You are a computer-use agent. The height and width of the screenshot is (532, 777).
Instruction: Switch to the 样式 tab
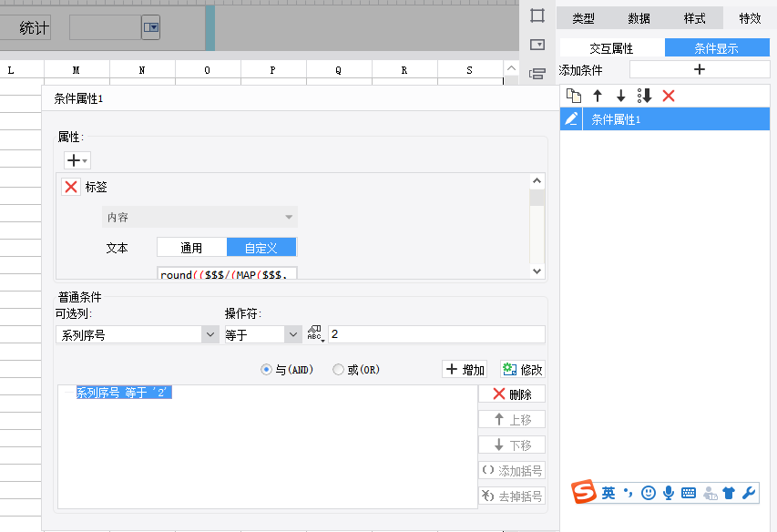694,18
